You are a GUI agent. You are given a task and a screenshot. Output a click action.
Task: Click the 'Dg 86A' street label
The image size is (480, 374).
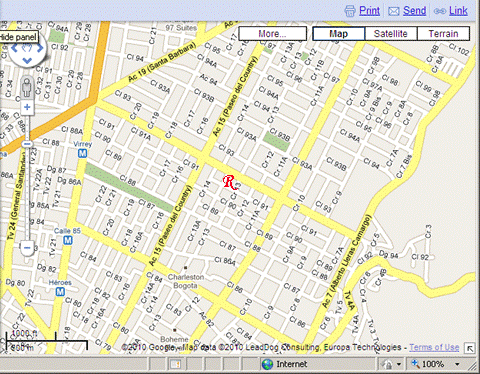(x=69, y=181)
